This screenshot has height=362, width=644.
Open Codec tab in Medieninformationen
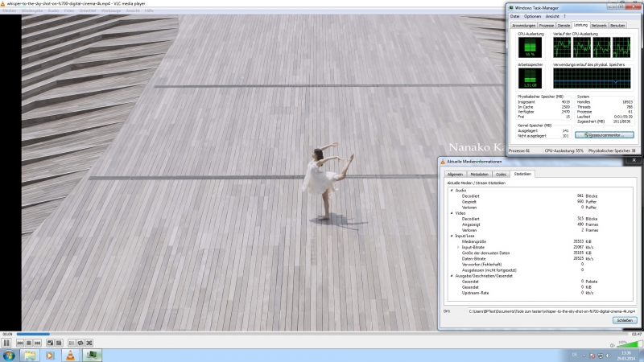click(501, 175)
